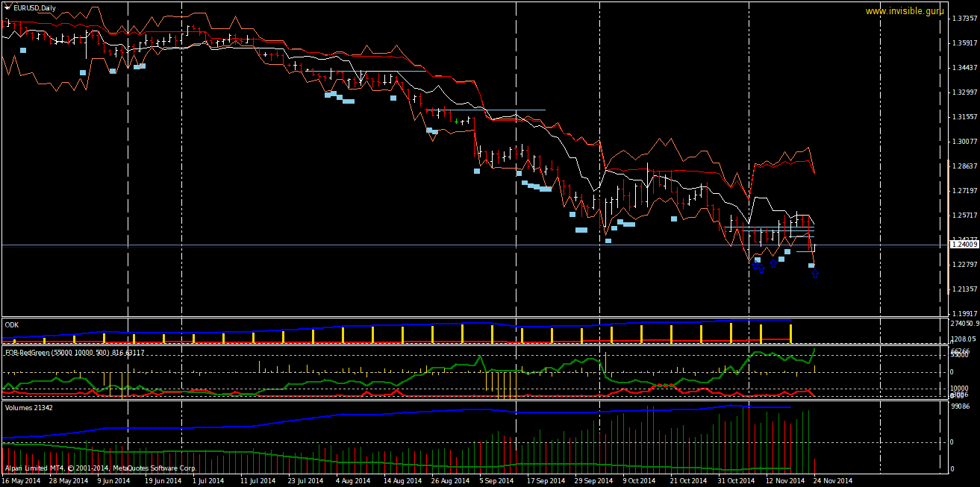980x487 pixels.
Task: Click the ODK scale value 1208.05
Action: [963, 339]
